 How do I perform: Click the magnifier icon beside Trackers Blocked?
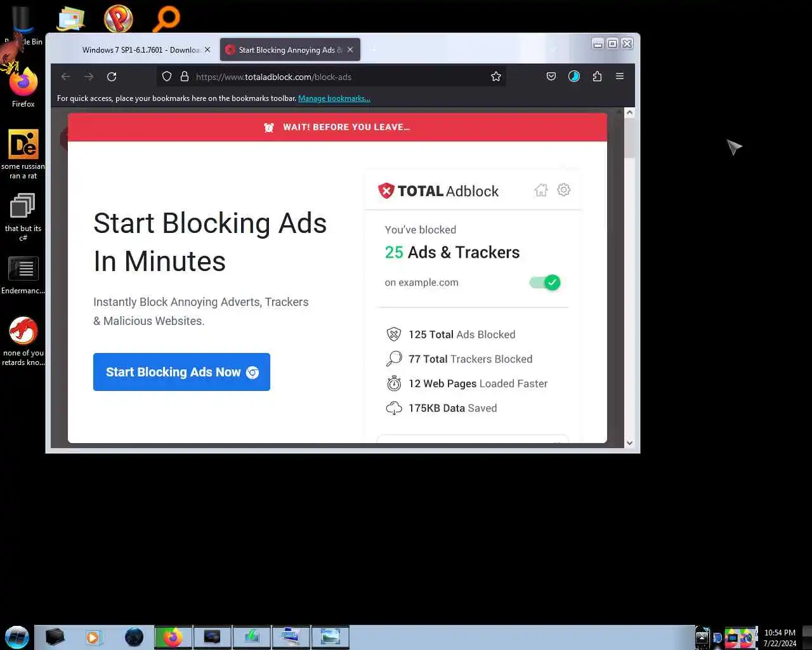(394, 359)
